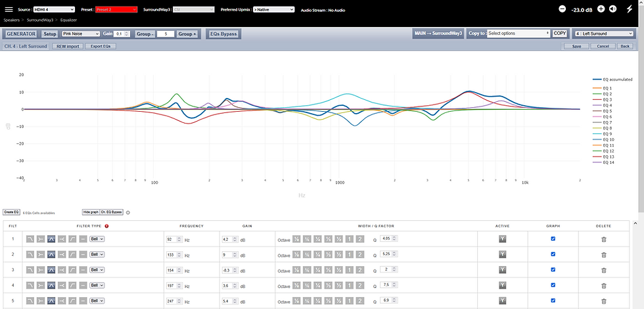The image size is (644, 309).
Task: Click filter 2 Q factor 5.25 field
Action: [388, 254]
